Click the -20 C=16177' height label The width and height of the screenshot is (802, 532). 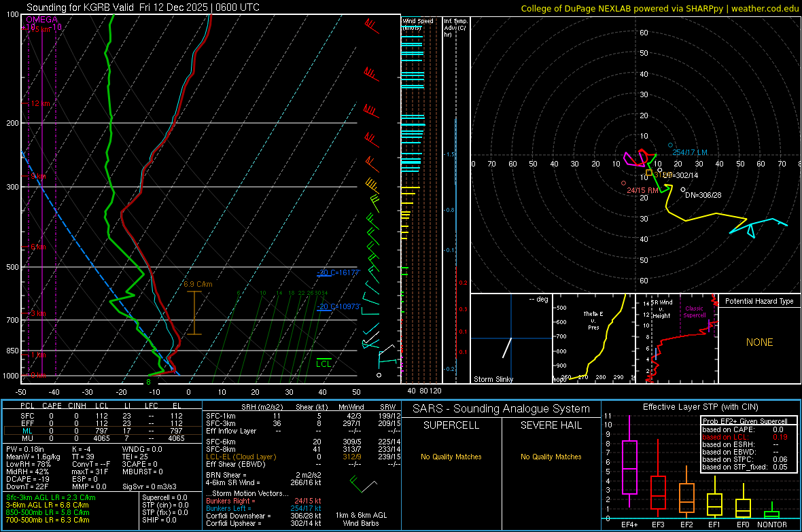(338, 272)
